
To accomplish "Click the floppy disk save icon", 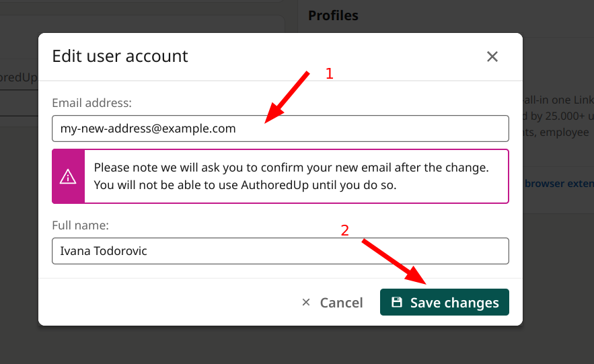I will pos(397,302).
